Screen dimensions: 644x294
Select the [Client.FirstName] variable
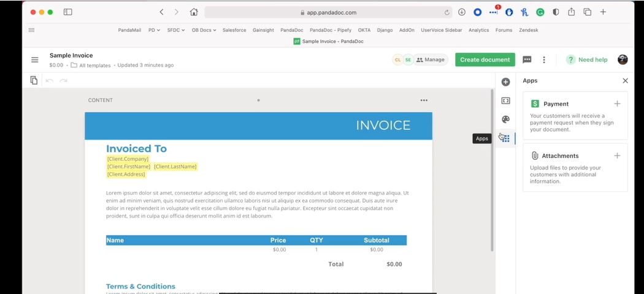point(129,167)
